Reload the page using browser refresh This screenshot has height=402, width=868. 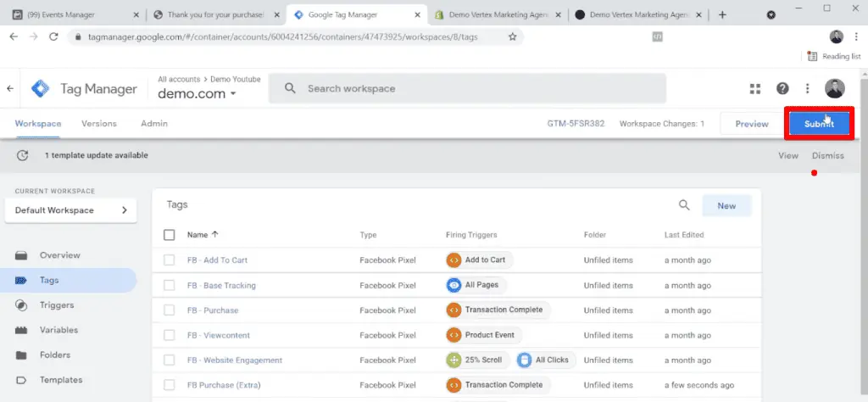pos(53,36)
